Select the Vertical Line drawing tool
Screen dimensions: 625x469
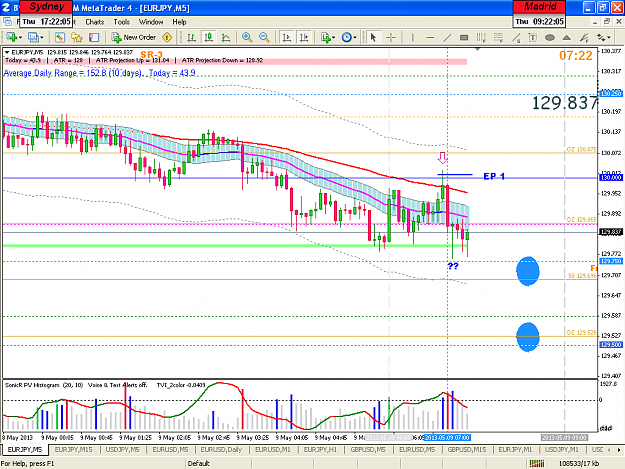(x=412, y=37)
